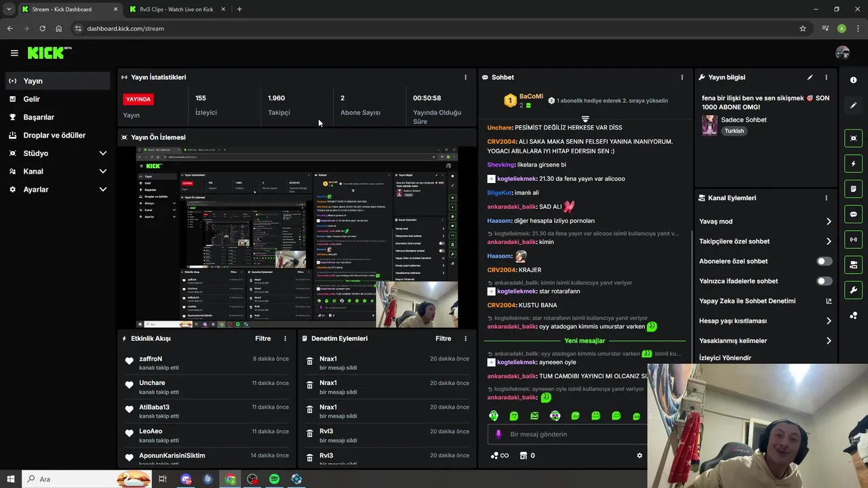
Task: Click the Ara taskbar search box
Action: click(x=87, y=479)
